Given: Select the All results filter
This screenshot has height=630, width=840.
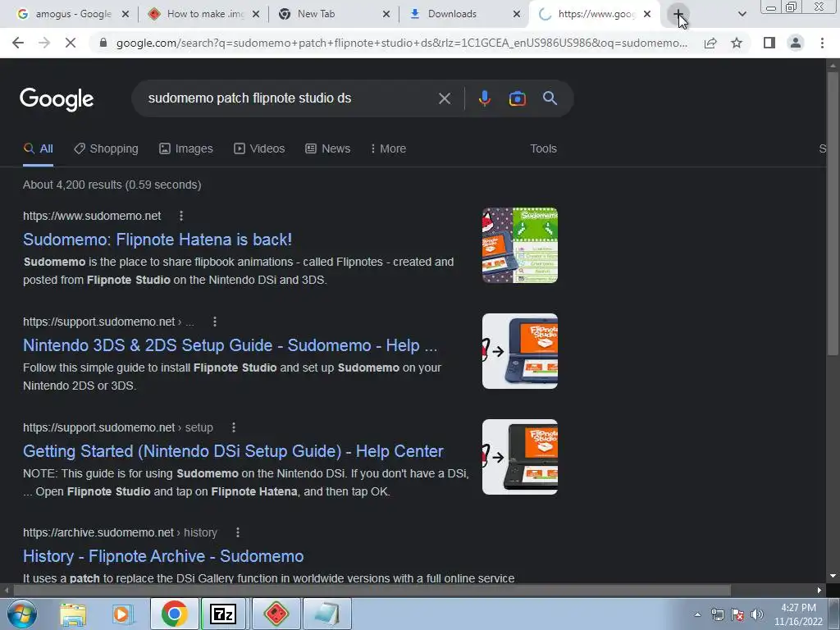Looking at the screenshot, I should (38, 149).
